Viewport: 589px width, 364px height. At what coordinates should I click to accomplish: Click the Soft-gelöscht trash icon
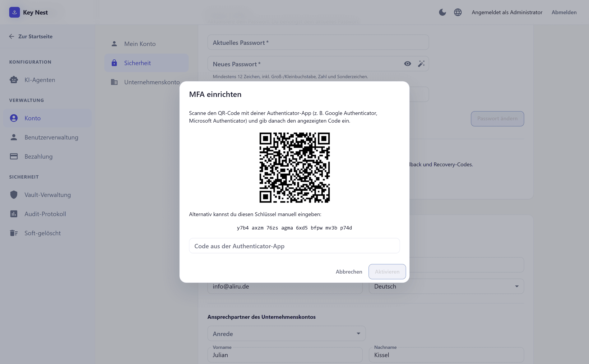tap(14, 233)
